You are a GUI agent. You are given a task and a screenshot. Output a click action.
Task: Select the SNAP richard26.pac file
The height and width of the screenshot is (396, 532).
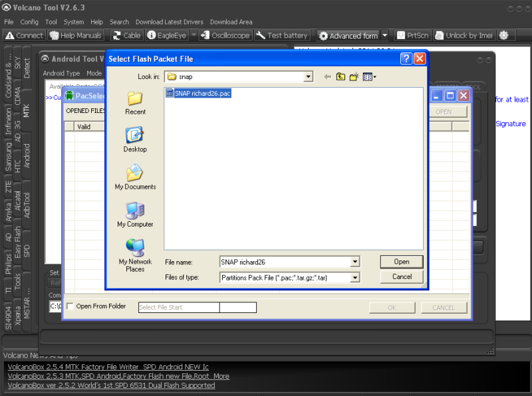202,94
